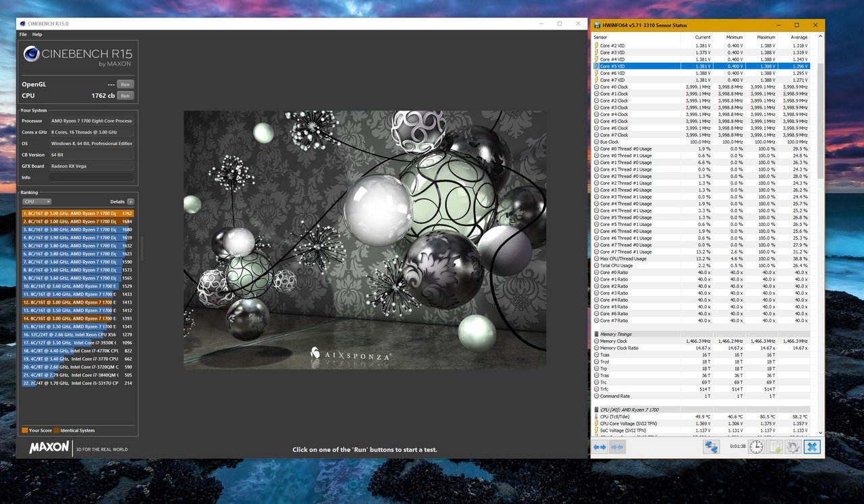Select the Total CPU Usage row
Screen dimensions: 864x504
point(702,265)
